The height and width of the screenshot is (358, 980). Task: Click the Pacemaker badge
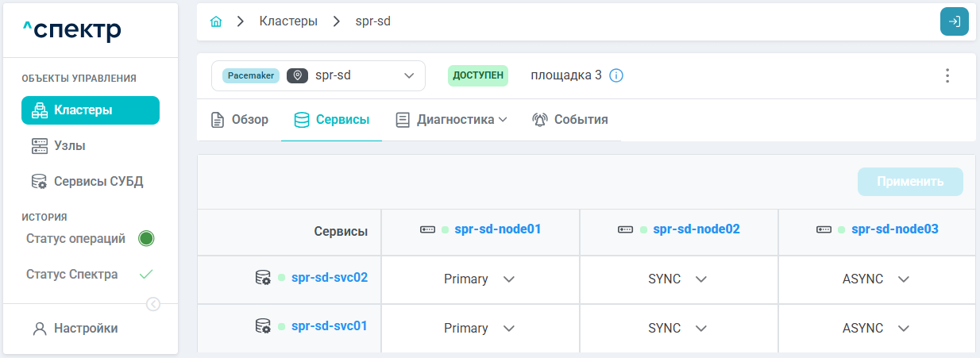[251, 75]
